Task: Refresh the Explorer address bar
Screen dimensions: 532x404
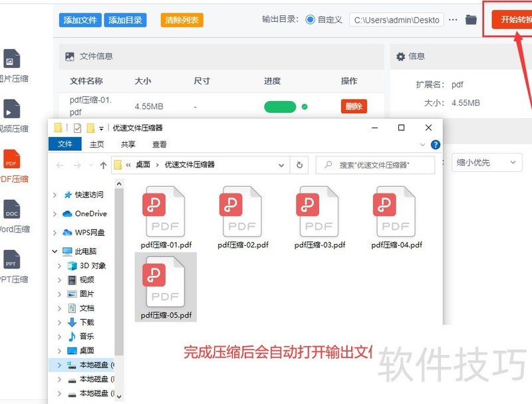Action: point(300,165)
